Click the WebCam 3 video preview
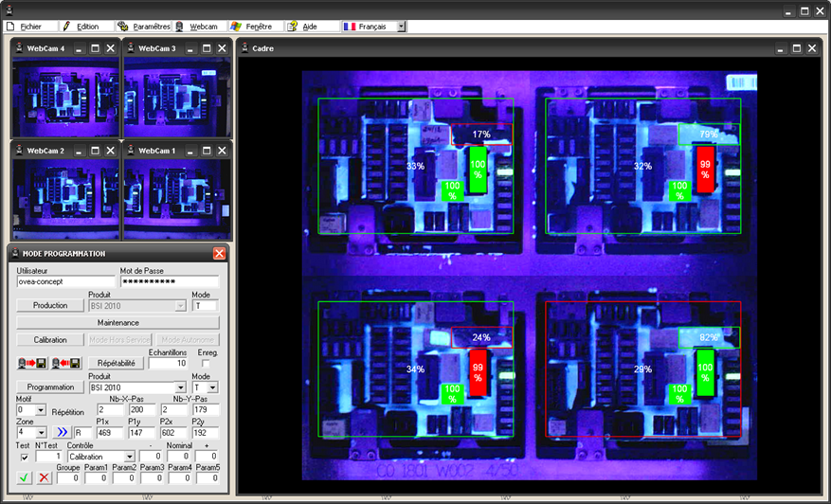Viewport: 831px width, 504px height. 177,98
